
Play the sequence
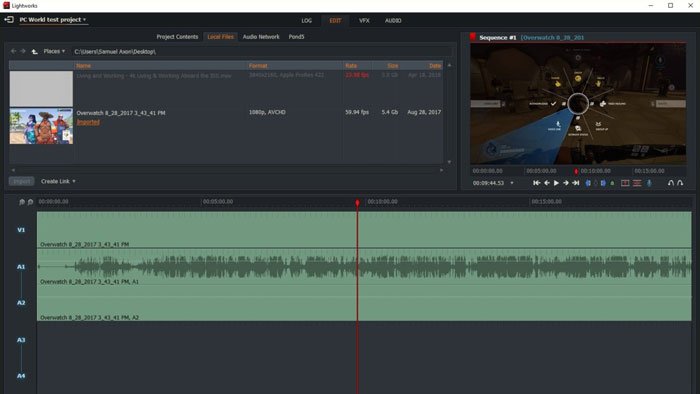pyautogui.click(x=556, y=183)
